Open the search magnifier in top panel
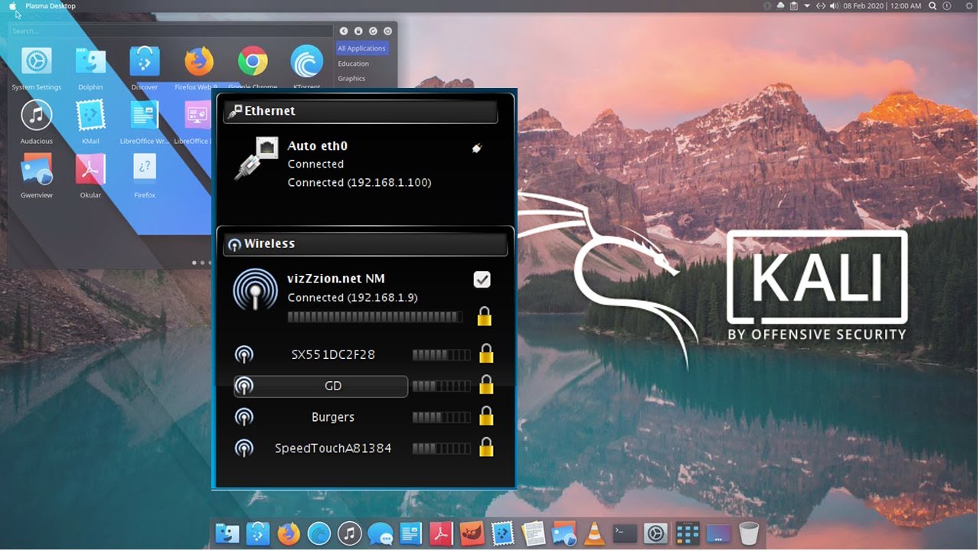 click(x=933, y=6)
